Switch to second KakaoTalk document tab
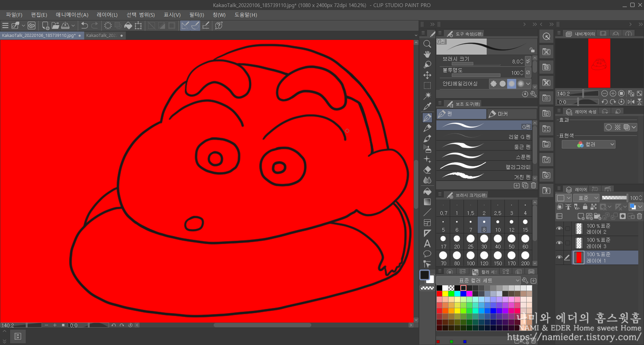Viewport: 644px width, 345px height. [104, 35]
